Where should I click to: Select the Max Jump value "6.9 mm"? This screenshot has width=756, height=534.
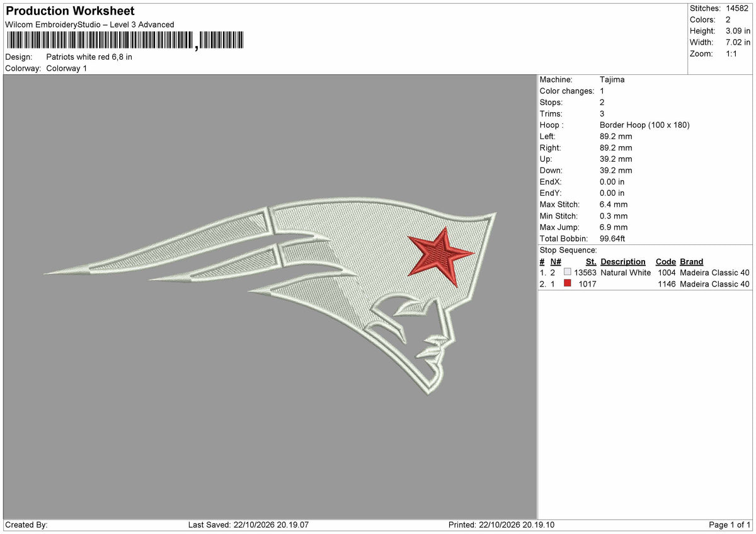point(614,227)
